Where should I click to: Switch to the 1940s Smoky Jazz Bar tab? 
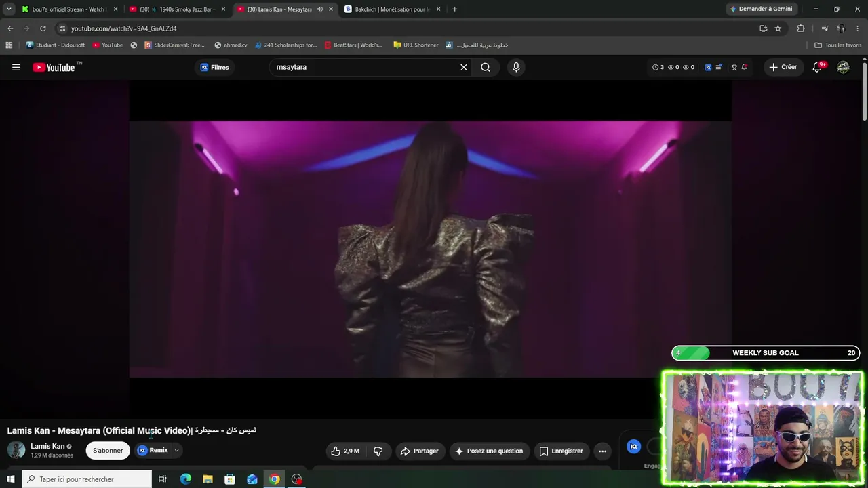click(178, 9)
